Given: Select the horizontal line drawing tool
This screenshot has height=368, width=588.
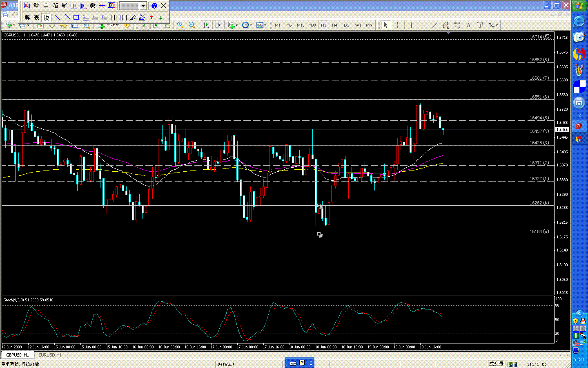Looking at the screenshot, I should click(423, 25).
